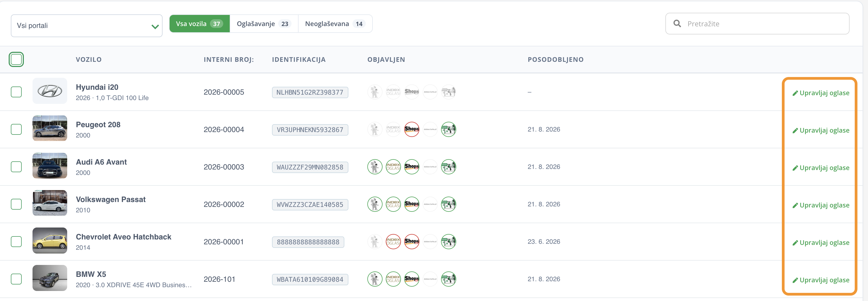The height and width of the screenshot is (301, 868).
Task: Click VIN 'WVWZZZ3CZAE140585'
Action: [310, 205]
